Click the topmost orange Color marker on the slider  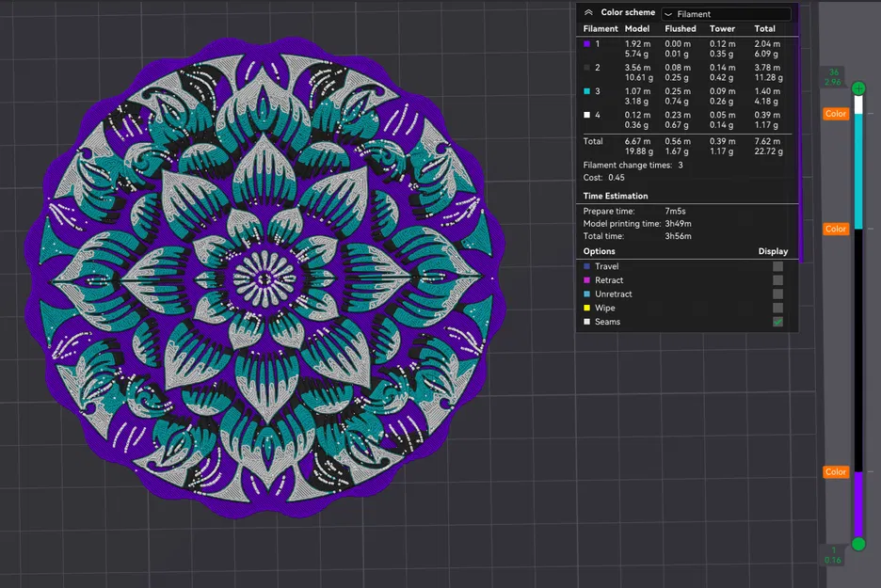[x=835, y=113]
